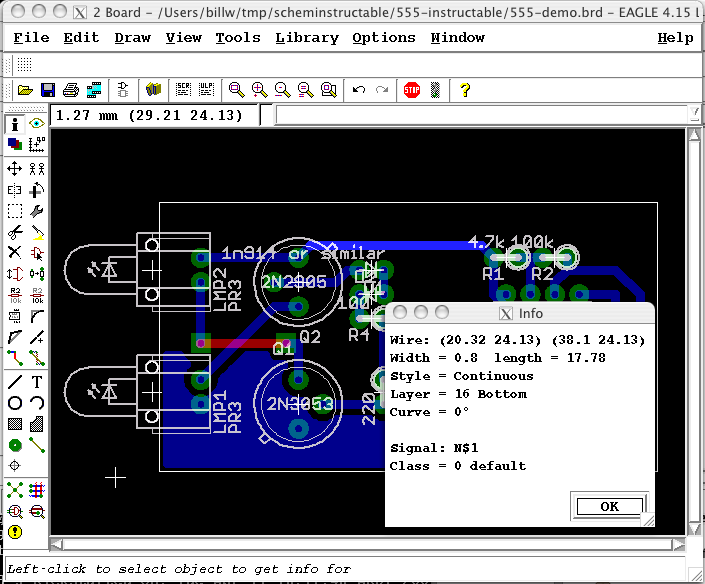Start the Autorouter tool

36,490
